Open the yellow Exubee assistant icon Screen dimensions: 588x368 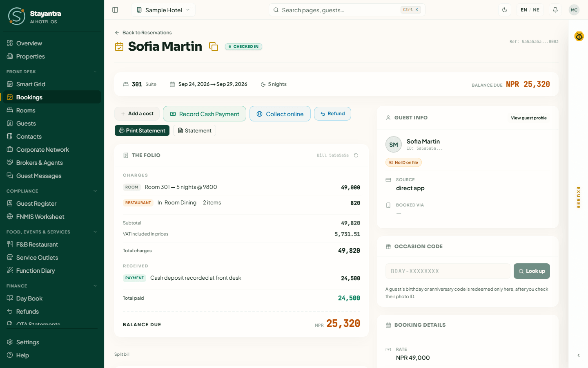[x=579, y=36]
